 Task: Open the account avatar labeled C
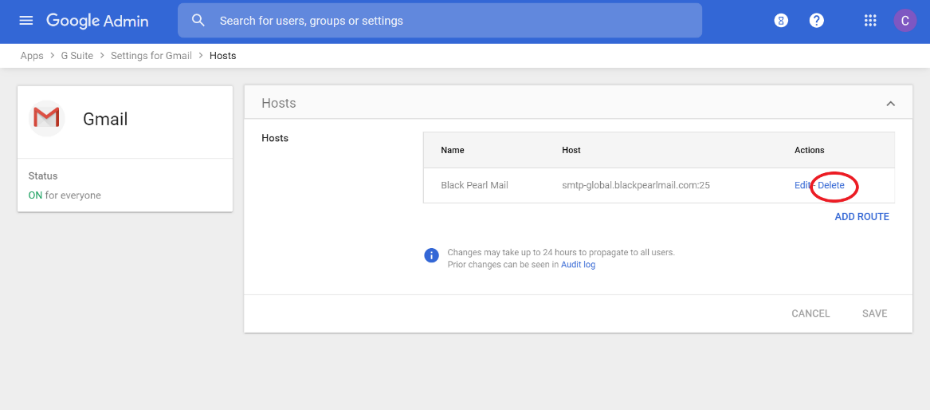point(905,21)
